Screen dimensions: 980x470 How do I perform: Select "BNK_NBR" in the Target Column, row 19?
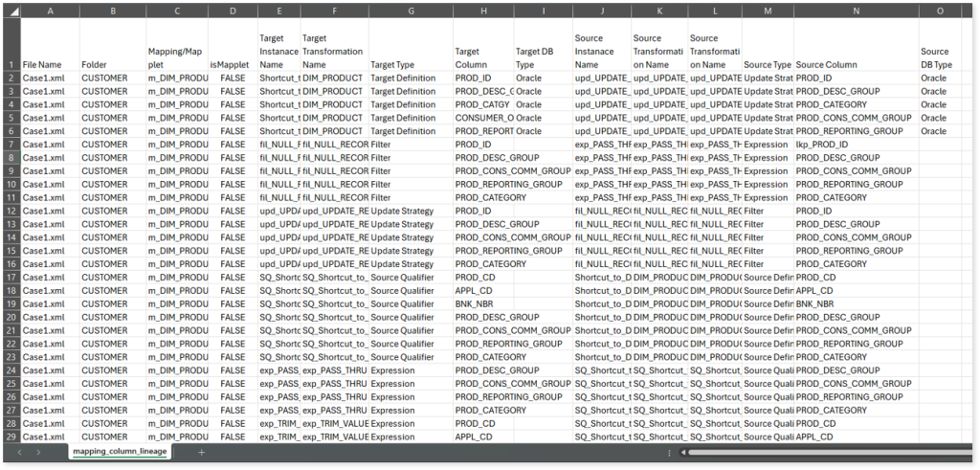coord(483,303)
